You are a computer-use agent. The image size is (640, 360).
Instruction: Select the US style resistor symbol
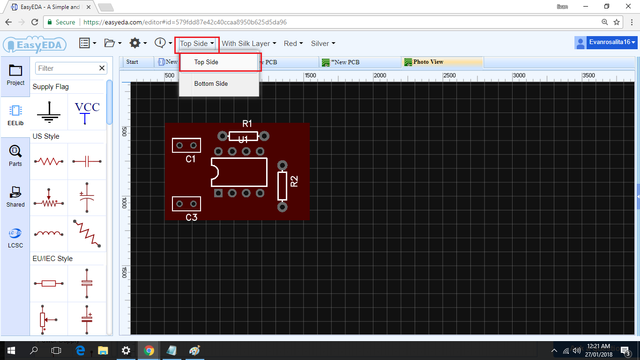click(x=49, y=162)
